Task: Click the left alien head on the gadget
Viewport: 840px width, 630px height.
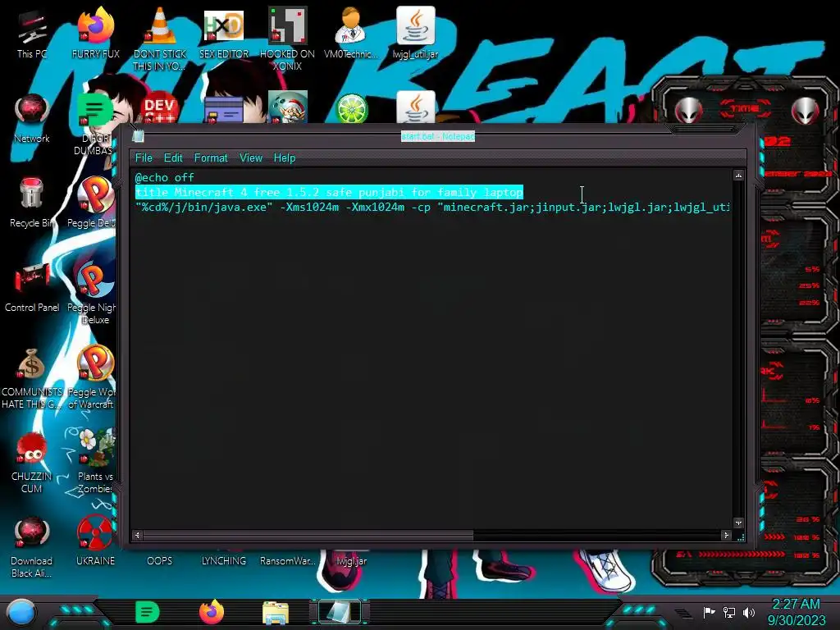Action: tap(688, 111)
